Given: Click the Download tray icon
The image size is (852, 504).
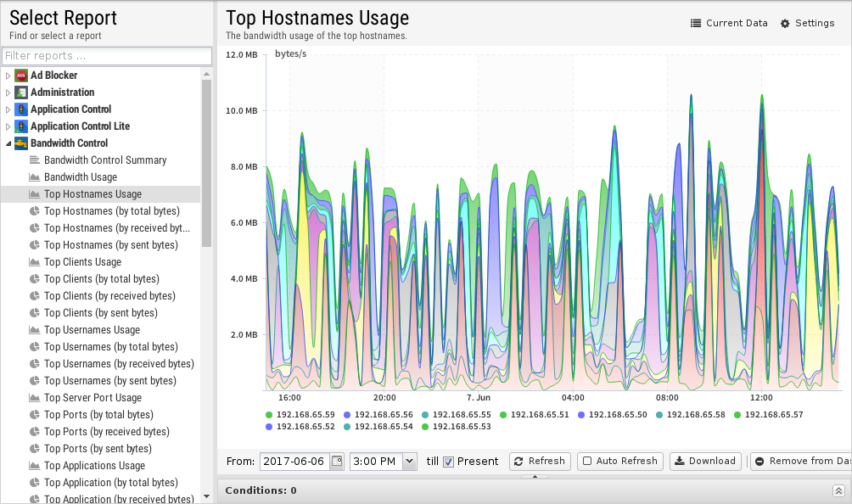Looking at the screenshot, I should point(679,461).
